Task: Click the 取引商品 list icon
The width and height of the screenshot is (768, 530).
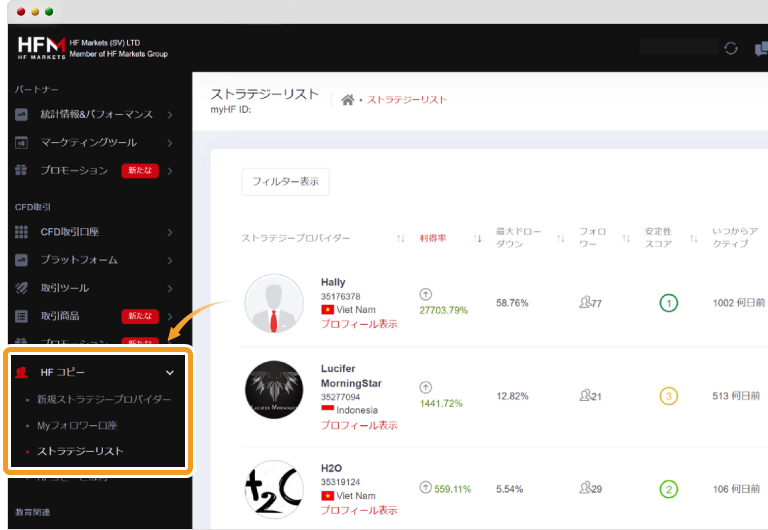Action: [x=21, y=316]
